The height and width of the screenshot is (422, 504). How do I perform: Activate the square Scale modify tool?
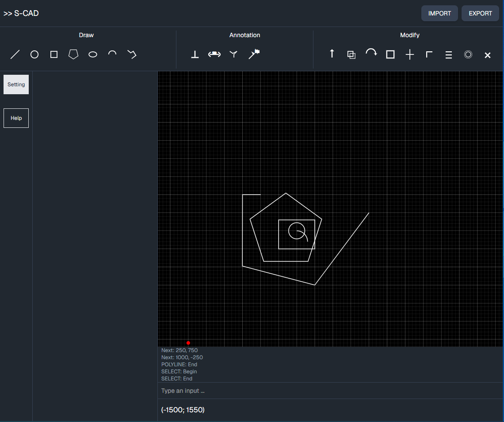click(390, 54)
